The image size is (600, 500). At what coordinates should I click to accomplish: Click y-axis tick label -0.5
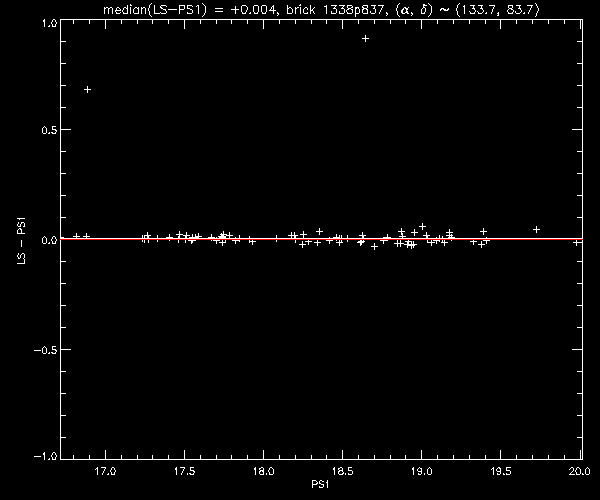(46, 350)
